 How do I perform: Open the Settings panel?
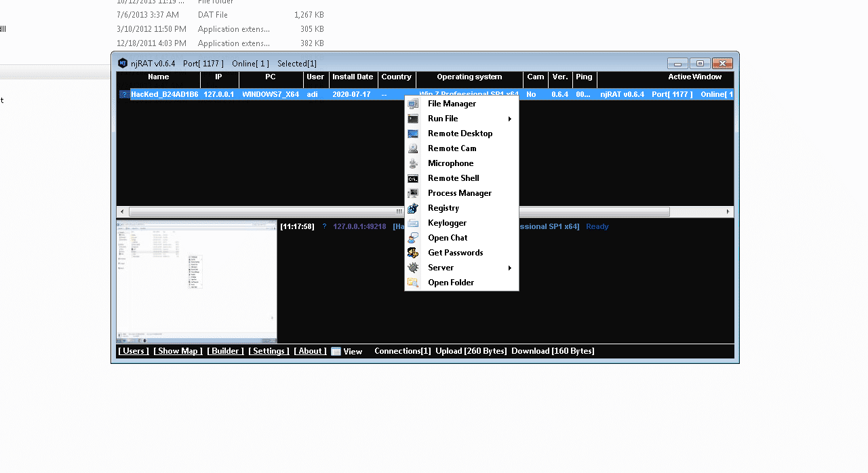tap(269, 350)
